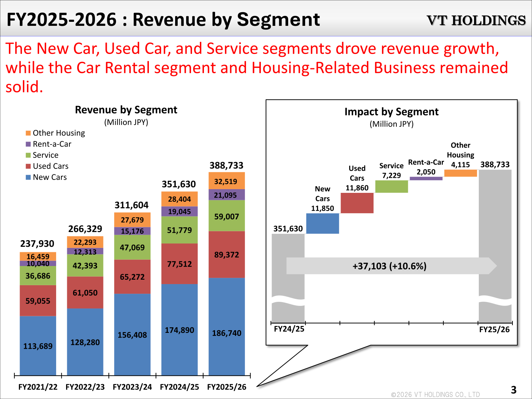
Task: Choose the blue New Cars legend swatch
Action: 28,177
